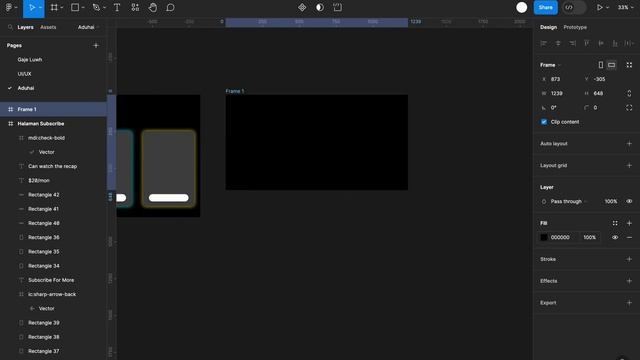Add a new page with plus icon

tap(96, 45)
